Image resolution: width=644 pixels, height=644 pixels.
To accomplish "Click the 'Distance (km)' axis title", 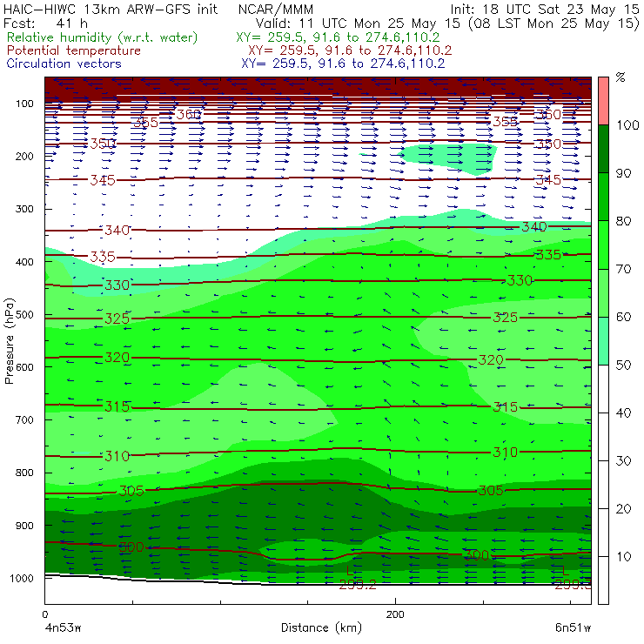I will point(321,627).
